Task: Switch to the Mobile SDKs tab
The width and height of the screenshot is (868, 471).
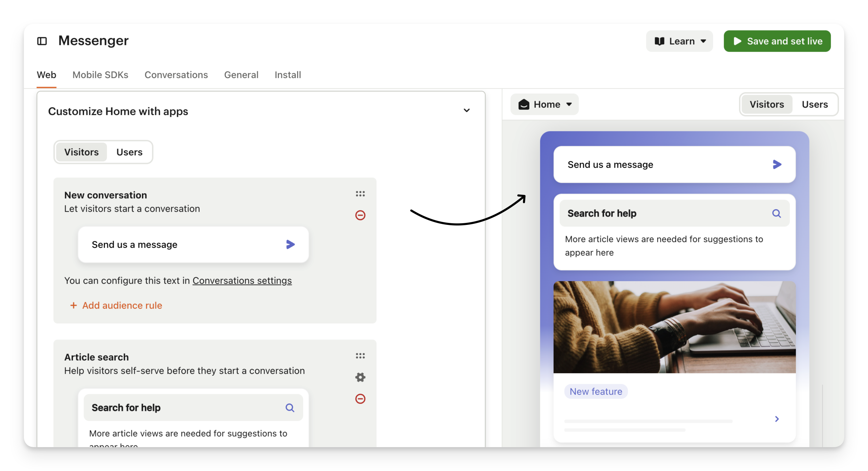Action: pyautogui.click(x=100, y=75)
